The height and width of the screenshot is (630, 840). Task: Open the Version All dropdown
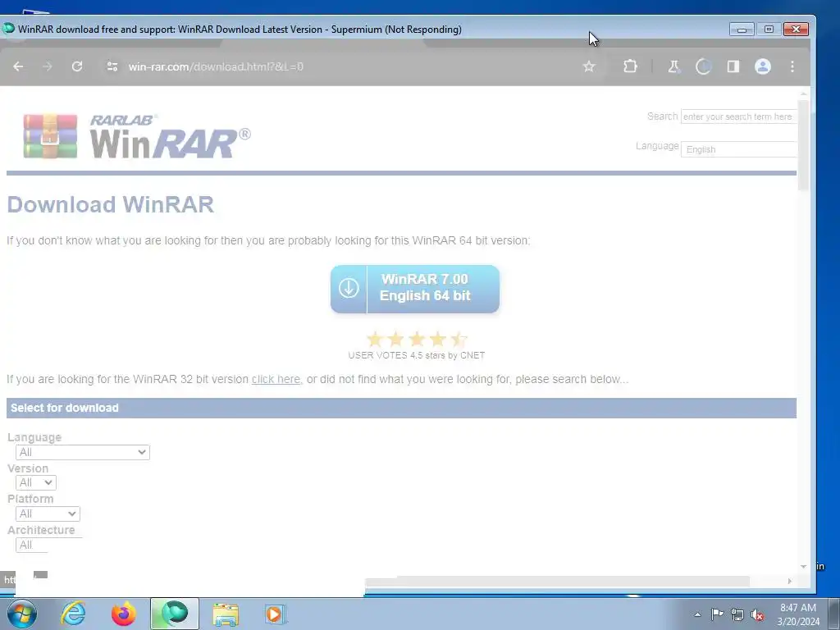click(36, 482)
